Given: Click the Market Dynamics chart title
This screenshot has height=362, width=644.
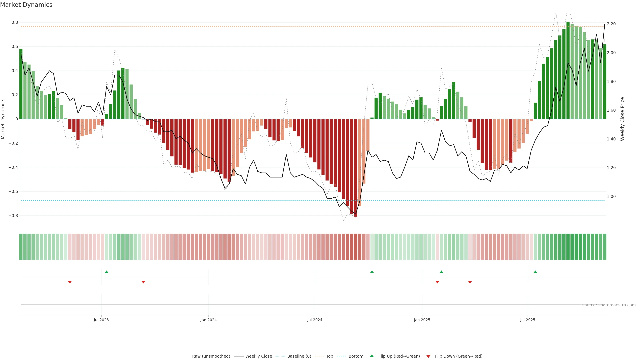Looking at the screenshot, I should click(26, 5).
